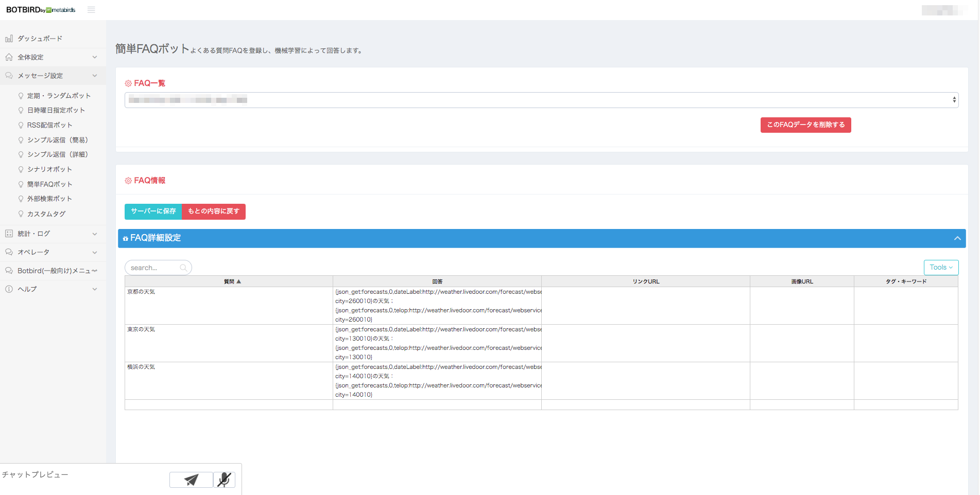This screenshot has width=980, height=495.
Task: Open the FAQ一覧 select dropdown
Action: (541, 100)
